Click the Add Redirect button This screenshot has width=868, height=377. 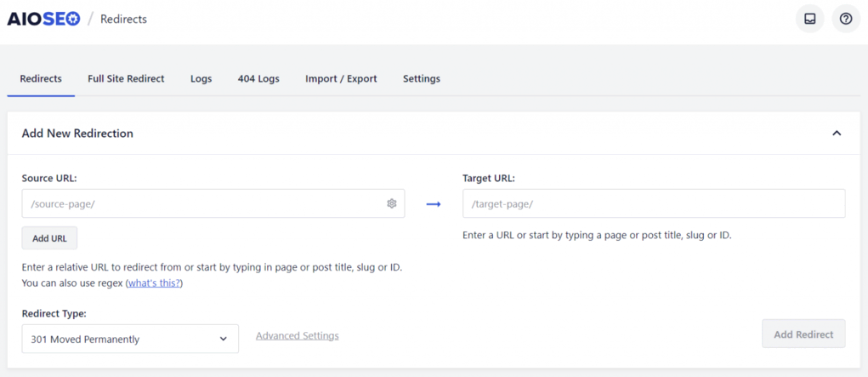[x=803, y=334]
